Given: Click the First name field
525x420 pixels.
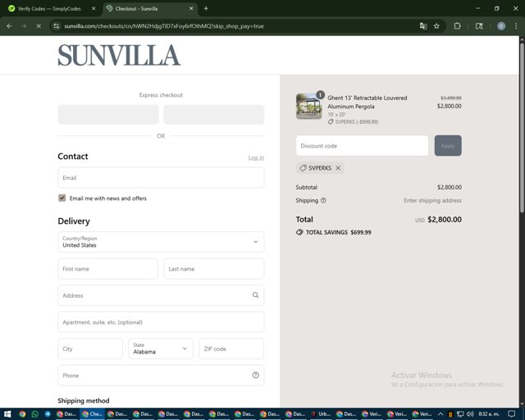Looking at the screenshot, I should point(107,268).
